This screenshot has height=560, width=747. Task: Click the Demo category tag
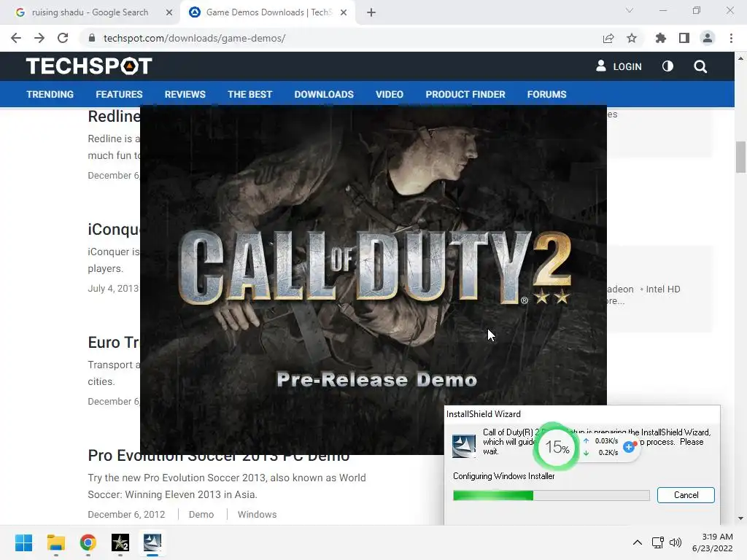[x=201, y=514]
